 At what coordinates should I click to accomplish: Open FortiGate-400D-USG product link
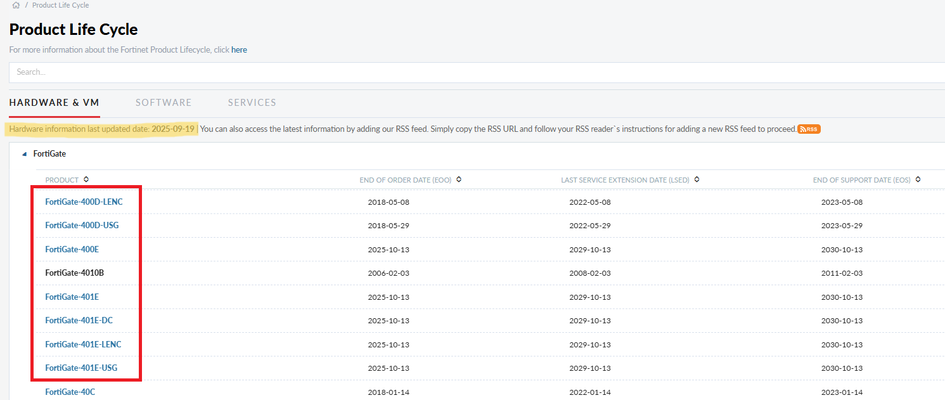(81, 225)
